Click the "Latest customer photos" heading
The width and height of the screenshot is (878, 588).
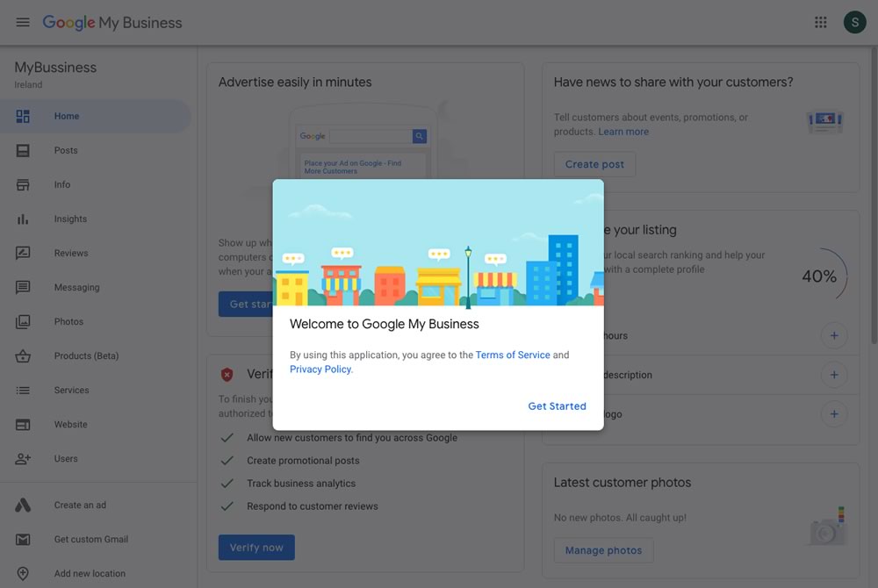pos(623,483)
